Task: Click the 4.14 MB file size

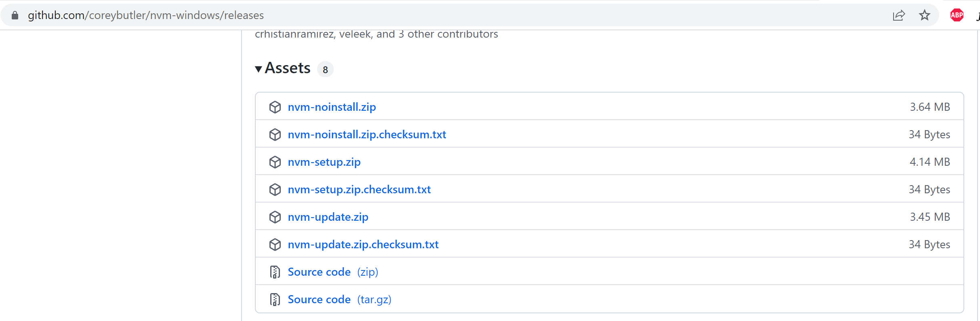Action: coord(930,162)
